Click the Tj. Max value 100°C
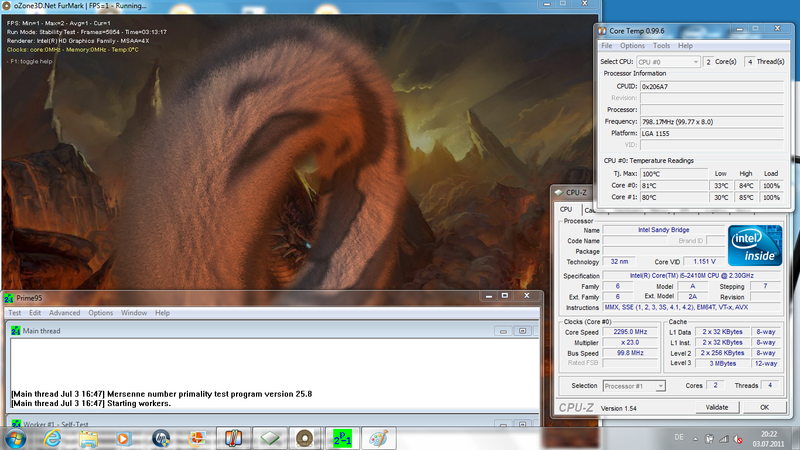 click(674, 173)
